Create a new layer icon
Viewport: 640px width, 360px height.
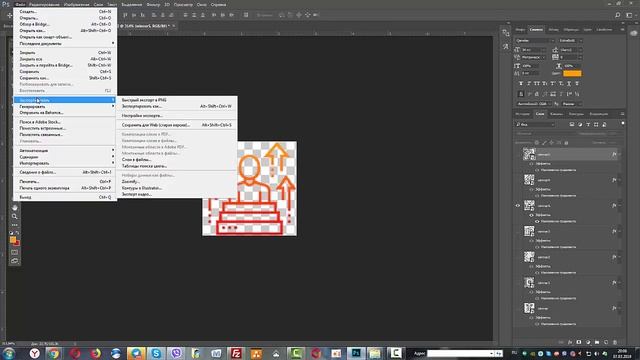(606, 342)
